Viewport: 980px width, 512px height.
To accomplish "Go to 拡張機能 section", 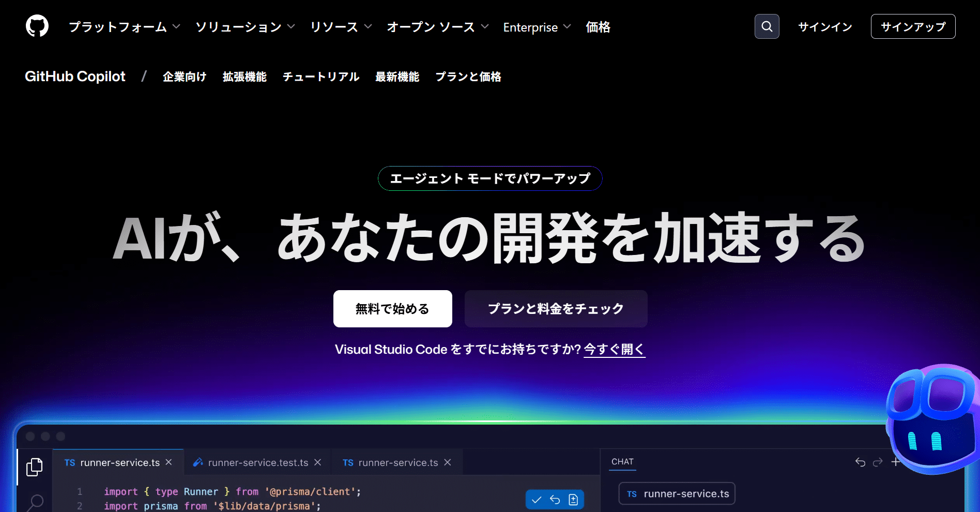I will (244, 77).
